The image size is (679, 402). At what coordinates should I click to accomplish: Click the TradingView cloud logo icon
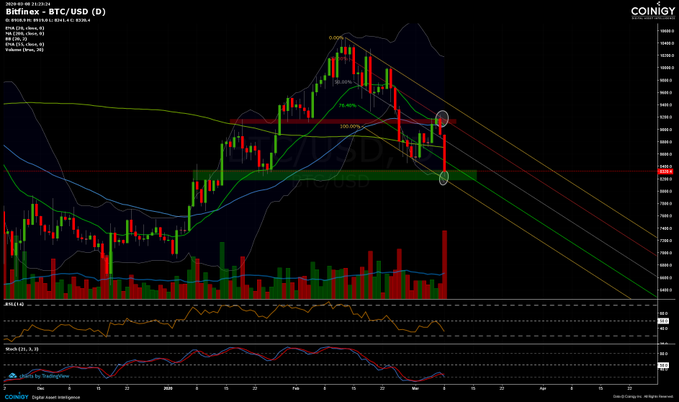[x=10, y=377]
